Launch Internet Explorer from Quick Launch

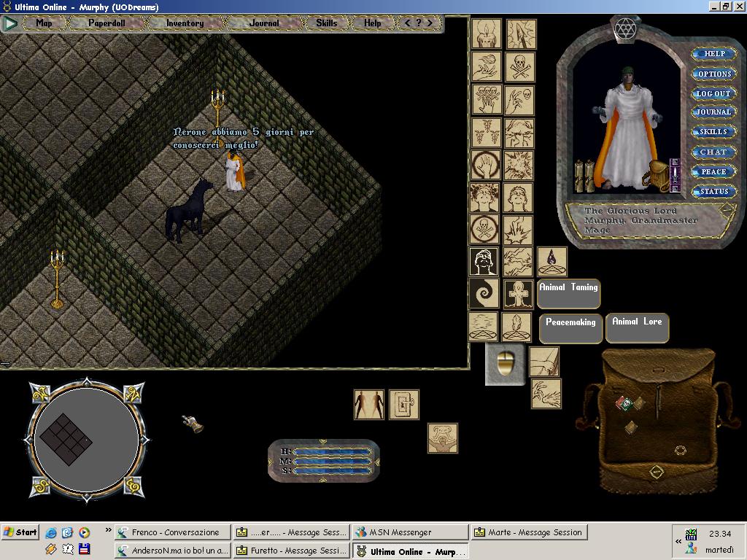(50, 532)
